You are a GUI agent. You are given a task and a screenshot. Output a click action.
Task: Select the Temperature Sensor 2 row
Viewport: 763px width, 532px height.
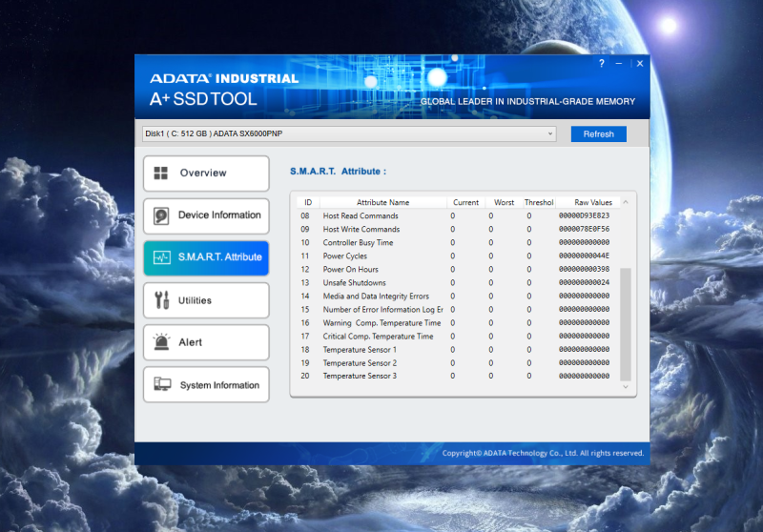[x=458, y=363]
